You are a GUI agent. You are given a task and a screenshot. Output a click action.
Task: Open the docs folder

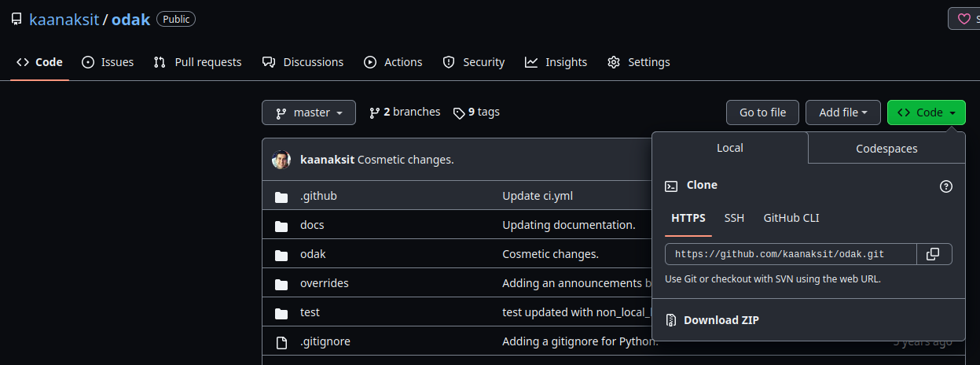312,225
